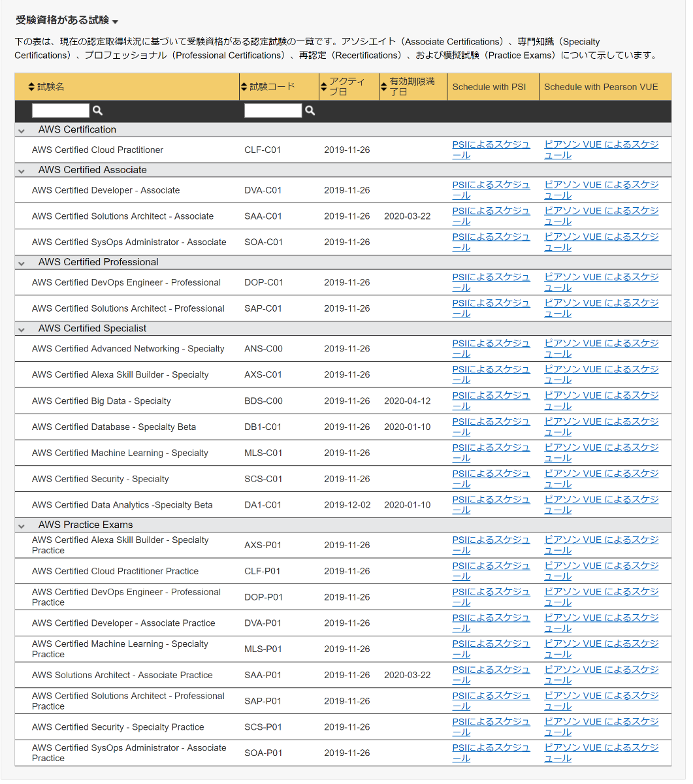Open PSI schedule link for DOP-P01 practice
This screenshot has height=784, width=693.
coord(491,597)
